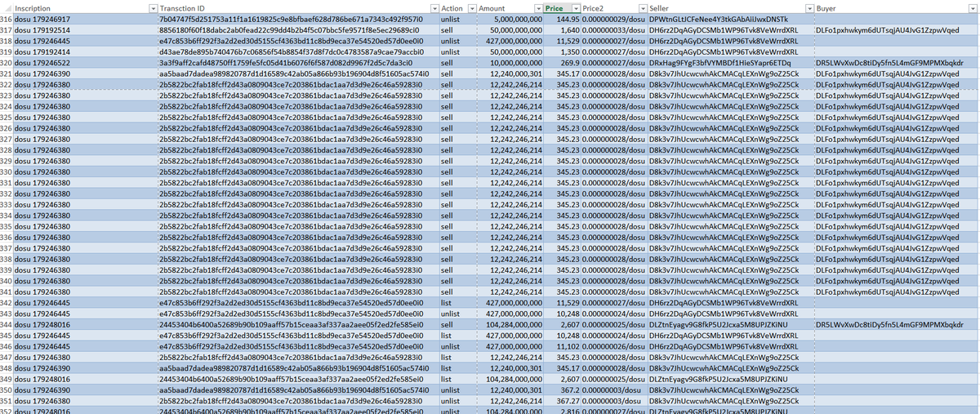Click row header number 325

[6, 117]
